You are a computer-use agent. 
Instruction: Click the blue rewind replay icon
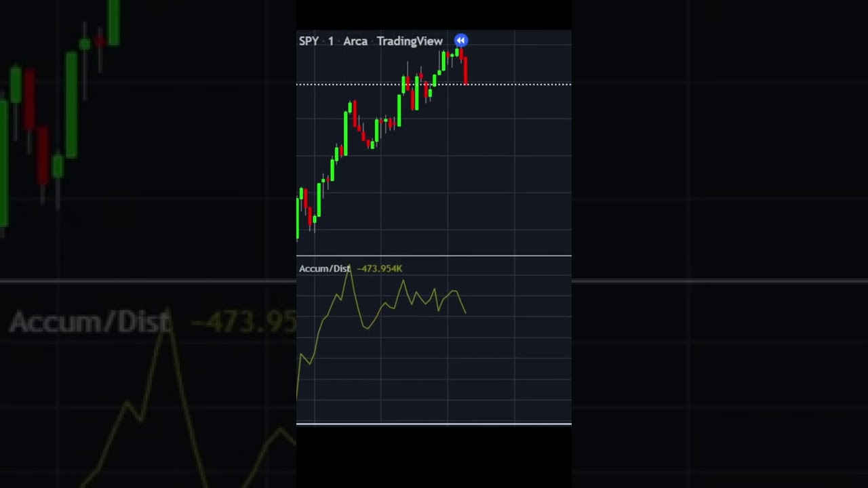pos(460,41)
